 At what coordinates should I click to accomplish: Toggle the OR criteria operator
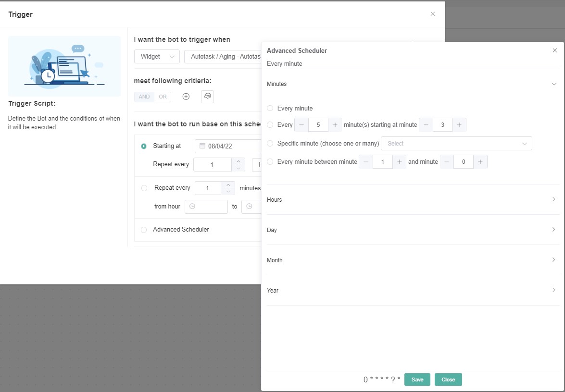pyautogui.click(x=163, y=97)
